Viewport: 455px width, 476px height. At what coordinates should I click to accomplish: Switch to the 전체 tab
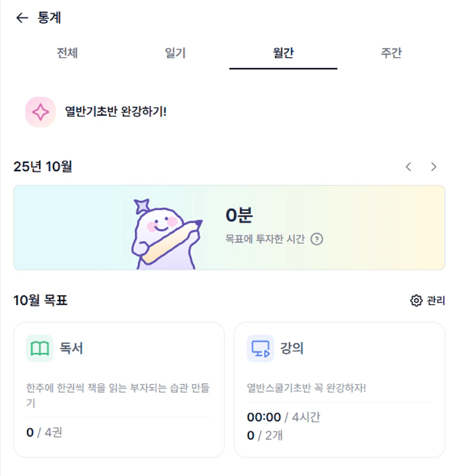click(x=67, y=53)
